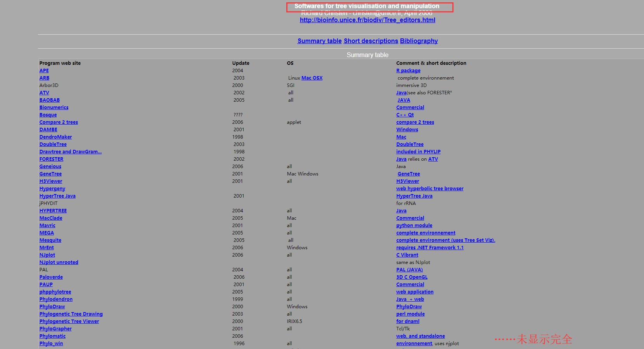Screen dimensions: 644x349
Task: Open the Phylodendron program link
Action: pos(56,299)
